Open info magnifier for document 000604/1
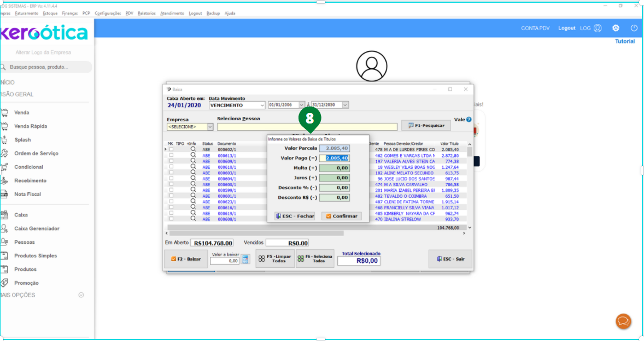Screen dimensions: 644x341 click(x=193, y=179)
